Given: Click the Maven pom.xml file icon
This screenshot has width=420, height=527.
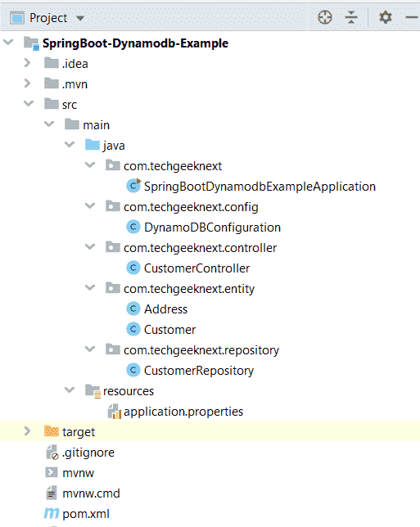Looking at the screenshot, I should click(52, 513).
